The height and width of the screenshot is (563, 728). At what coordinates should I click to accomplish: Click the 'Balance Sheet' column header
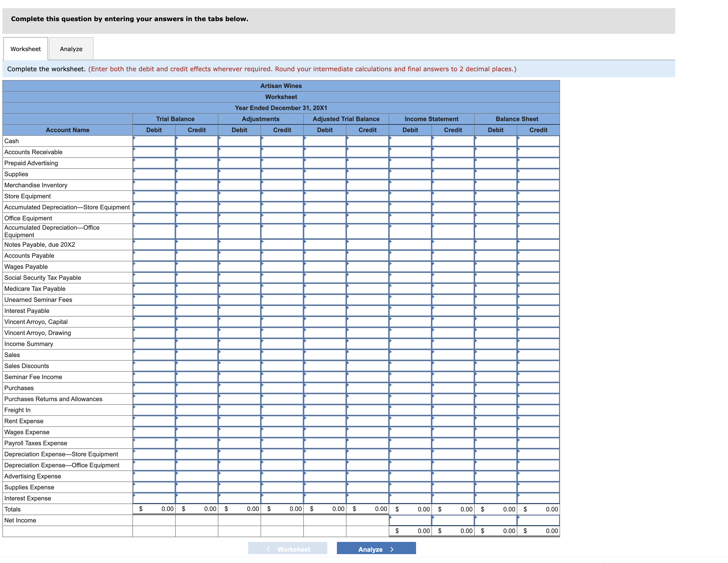click(x=517, y=119)
